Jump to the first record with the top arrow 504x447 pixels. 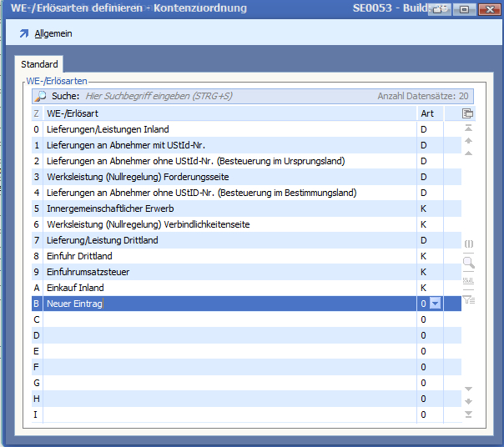pos(468,128)
